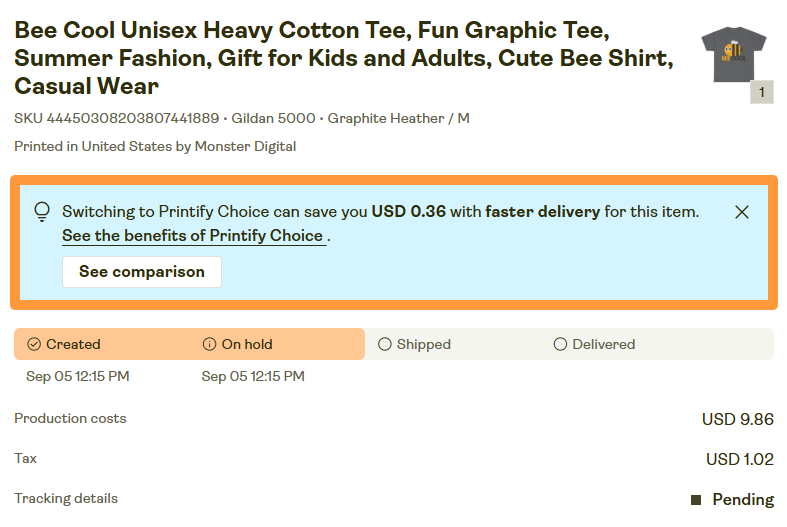This screenshot has height=527, width=787.
Task: Click the Tracking details label
Action: pos(66,498)
